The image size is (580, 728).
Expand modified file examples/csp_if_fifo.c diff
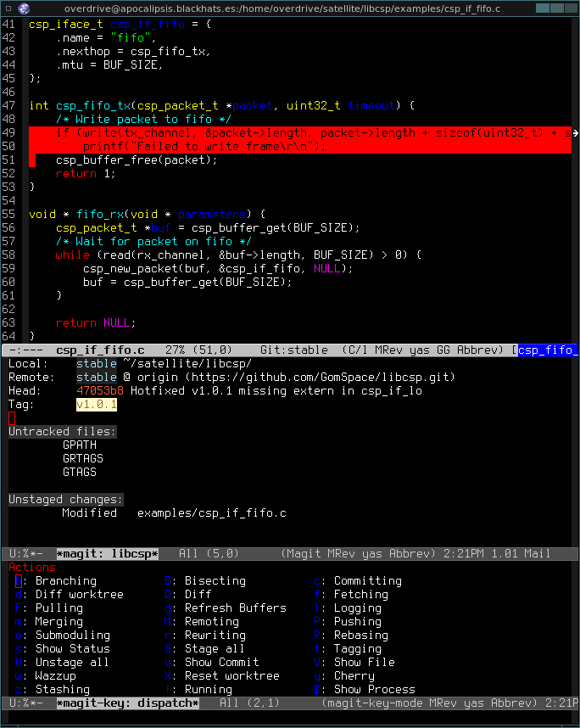[x=211, y=513]
